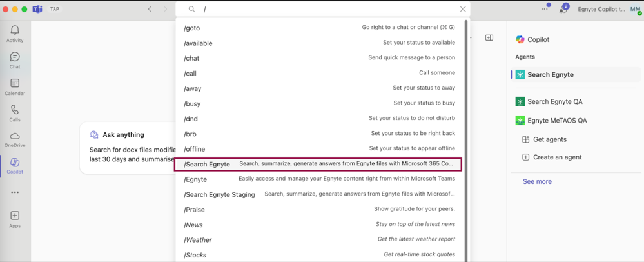Go back with the left arrow

(x=150, y=9)
